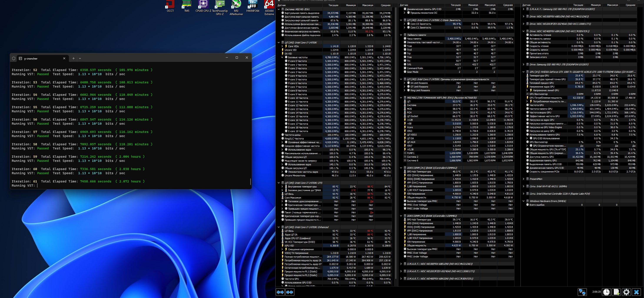The width and height of the screenshot is (644, 298).
Task: Collapse the Windows Hardware Errors (WHEA) group
Action: pyautogui.click(x=523, y=201)
